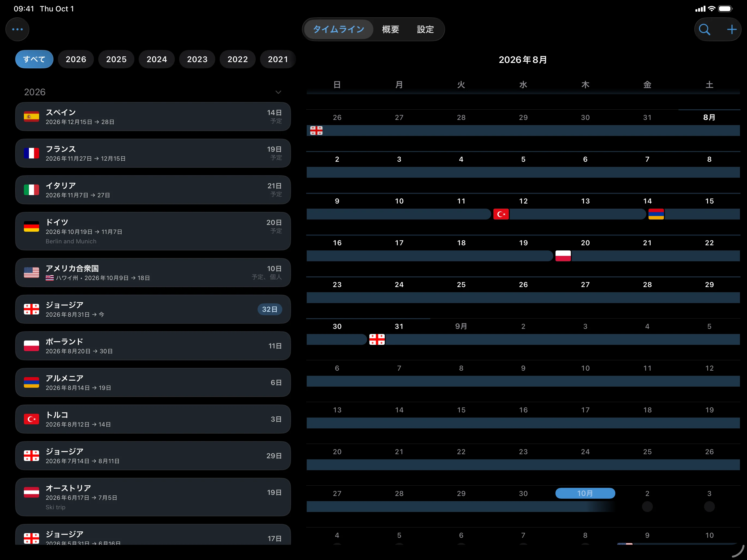Switch to タイムライン tab
747x560 pixels.
[x=339, y=29]
